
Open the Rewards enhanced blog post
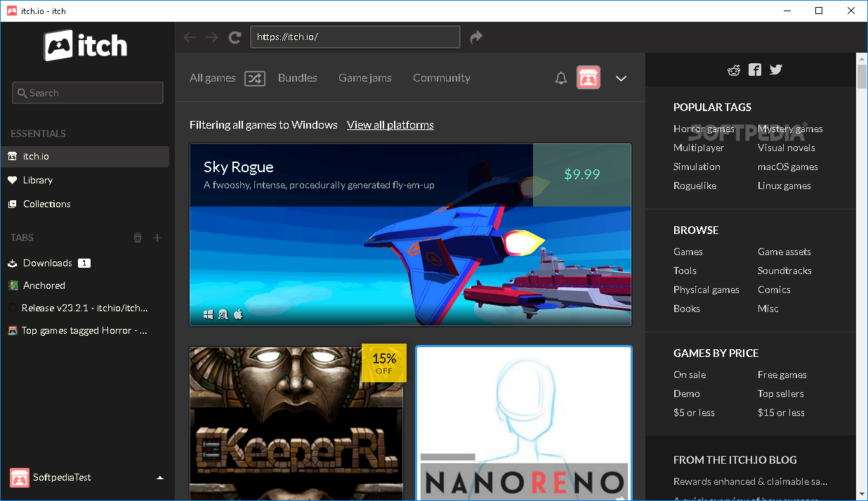point(751,481)
